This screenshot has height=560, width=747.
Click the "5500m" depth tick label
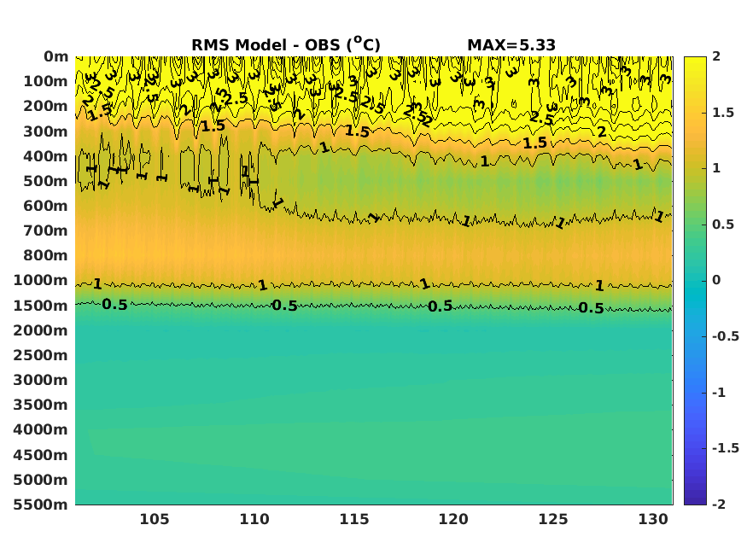pyautogui.click(x=41, y=505)
